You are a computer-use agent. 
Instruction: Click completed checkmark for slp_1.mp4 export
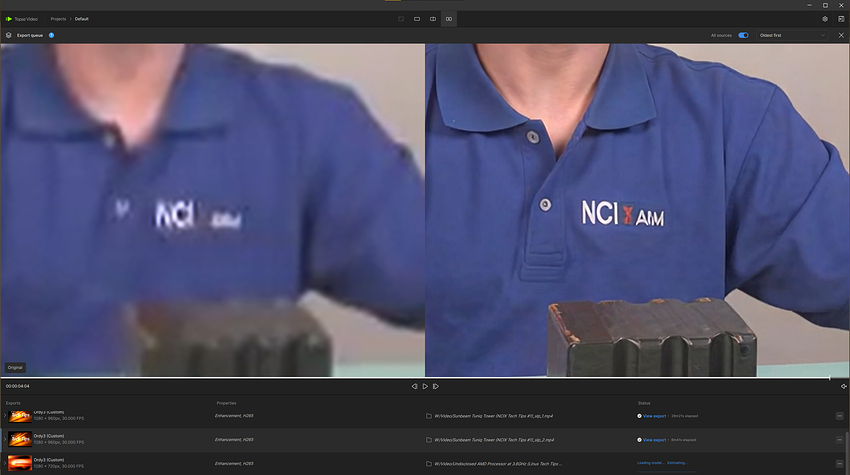coord(639,416)
